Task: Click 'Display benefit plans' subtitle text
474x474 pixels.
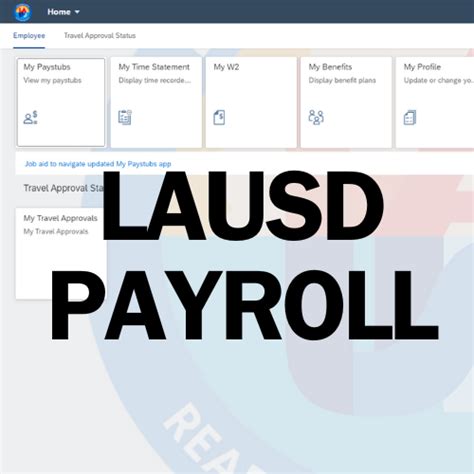Action: point(342,80)
